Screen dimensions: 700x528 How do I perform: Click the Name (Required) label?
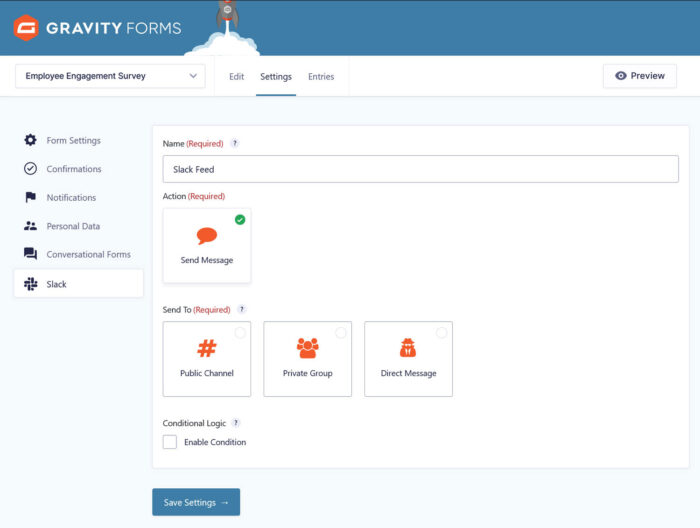[x=193, y=143]
